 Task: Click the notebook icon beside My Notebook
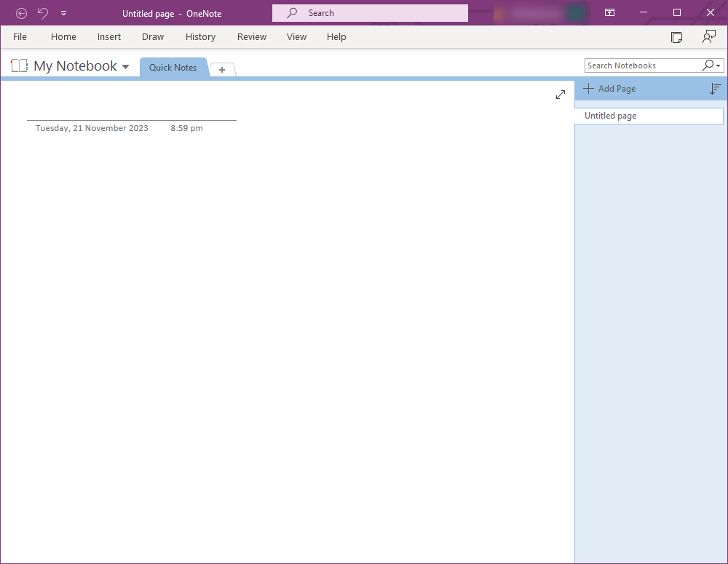point(19,66)
